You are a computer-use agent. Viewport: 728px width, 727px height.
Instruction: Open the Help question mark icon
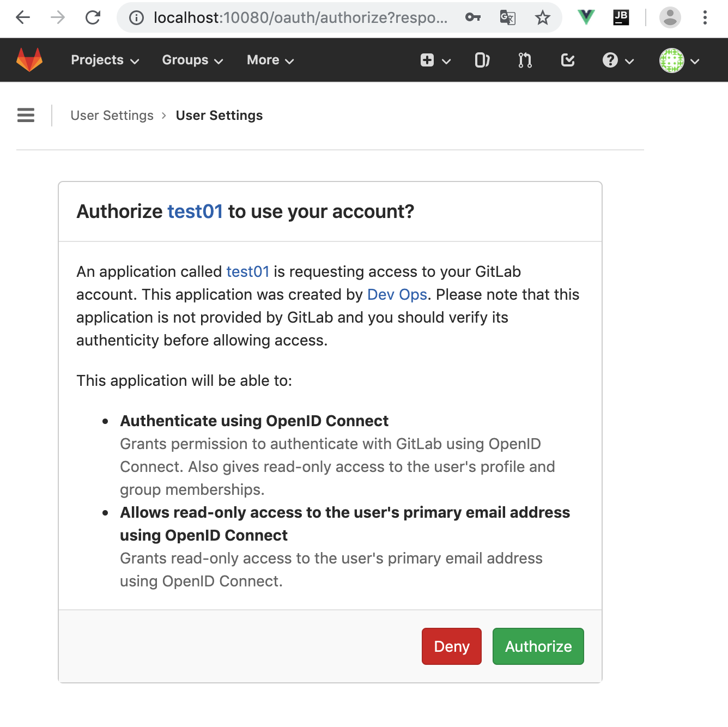click(610, 60)
